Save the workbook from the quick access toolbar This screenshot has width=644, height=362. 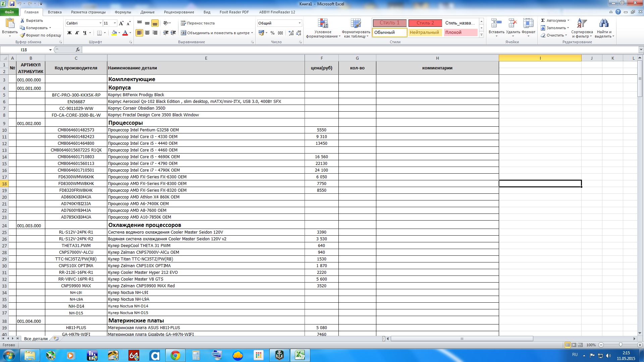(x=12, y=4)
